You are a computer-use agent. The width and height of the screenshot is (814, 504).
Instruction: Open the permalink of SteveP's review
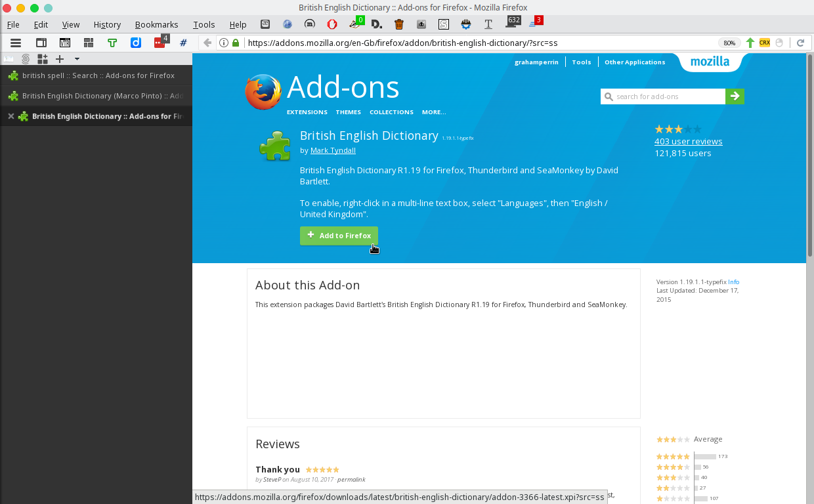pos(351,480)
